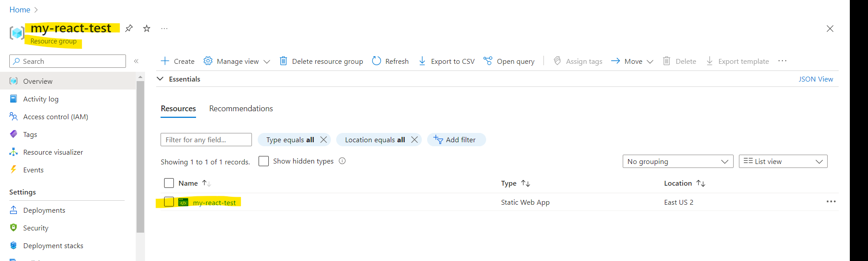Viewport: 868px width, 261px height.
Task: Click the 'Static Web App' type cell
Action: (x=525, y=202)
